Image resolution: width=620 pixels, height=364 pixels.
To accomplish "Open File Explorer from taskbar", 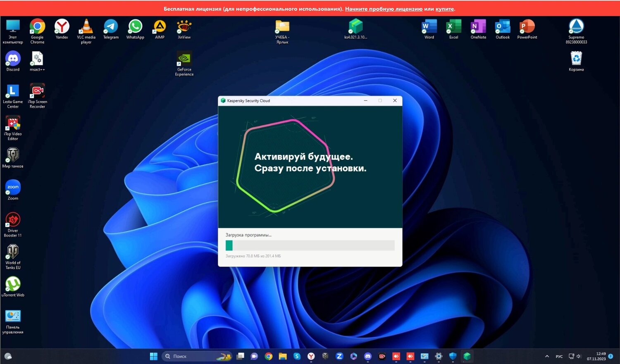I will click(283, 356).
